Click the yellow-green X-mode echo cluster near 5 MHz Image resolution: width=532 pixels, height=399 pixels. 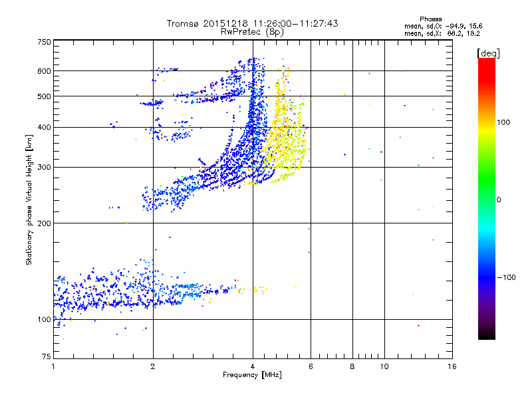click(x=287, y=136)
